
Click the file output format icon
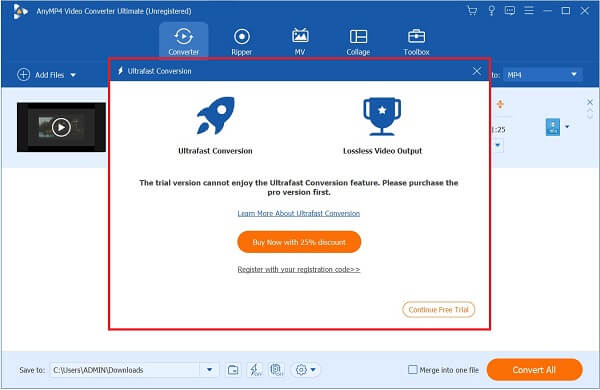553,127
